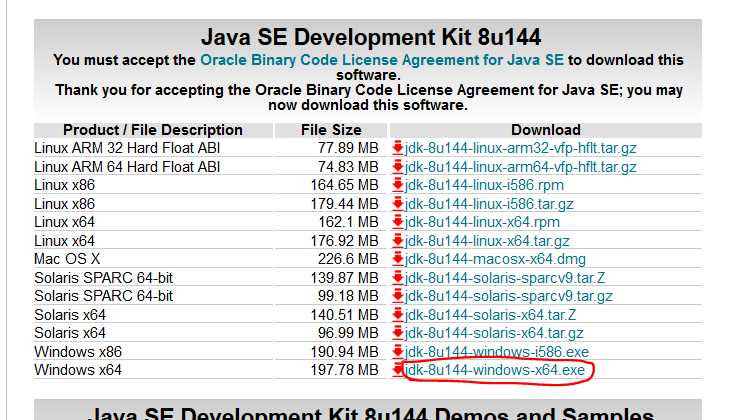Open the Oracle Binary Code License Agreement link
This screenshot has width=730, height=420.
pyautogui.click(x=382, y=60)
